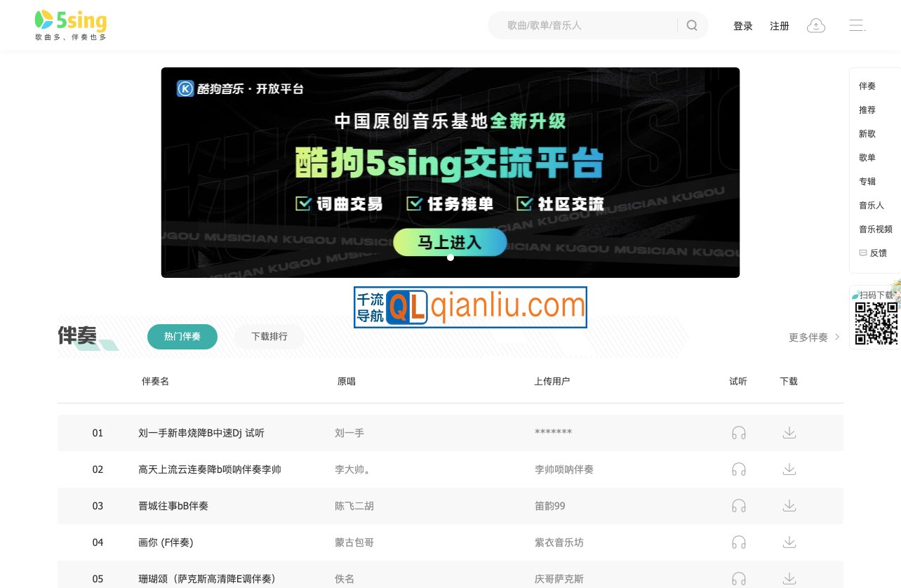Expand 更多伴奏 with its chevron arrow
The height and width of the screenshot is (588, 901).
pos(814,337)
